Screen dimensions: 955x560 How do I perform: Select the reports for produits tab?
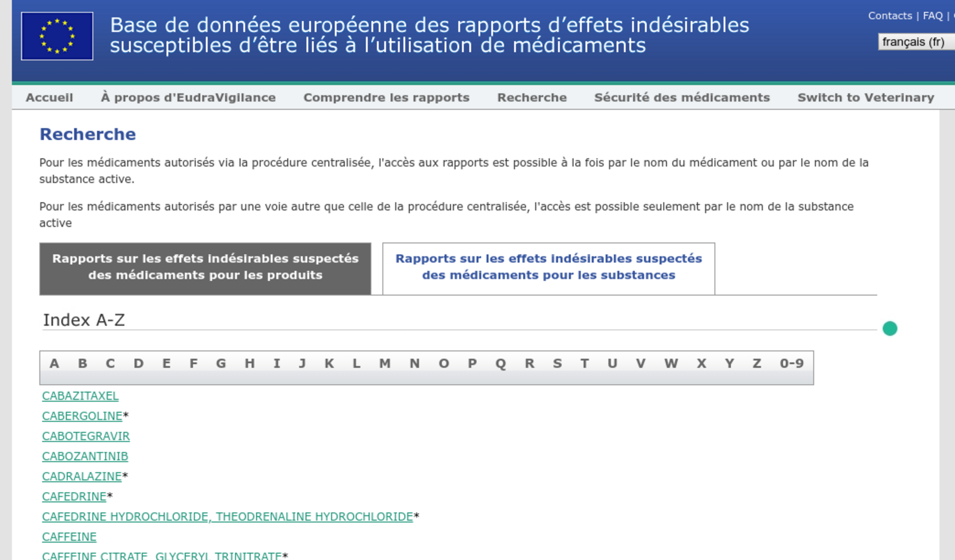pos(205,269)
